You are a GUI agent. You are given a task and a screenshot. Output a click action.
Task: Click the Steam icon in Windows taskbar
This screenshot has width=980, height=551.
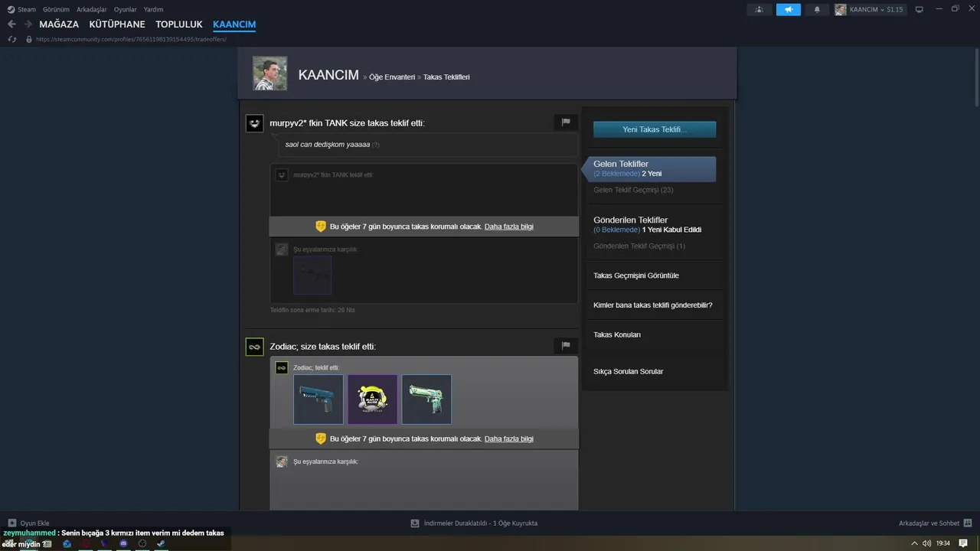click(161, 543)
